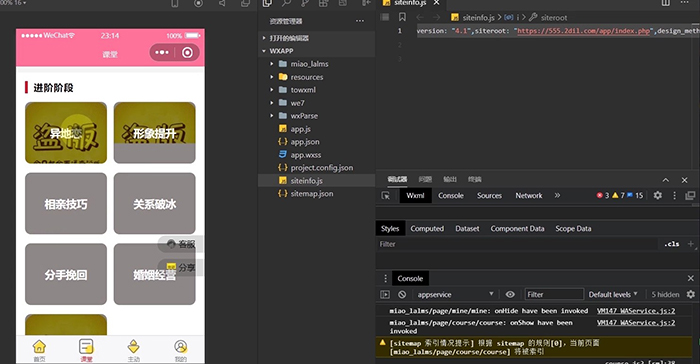Select the 课堂 tab bar icon
Image resolution: width=700 pixels, height=364 pixels.
point(86,347)
